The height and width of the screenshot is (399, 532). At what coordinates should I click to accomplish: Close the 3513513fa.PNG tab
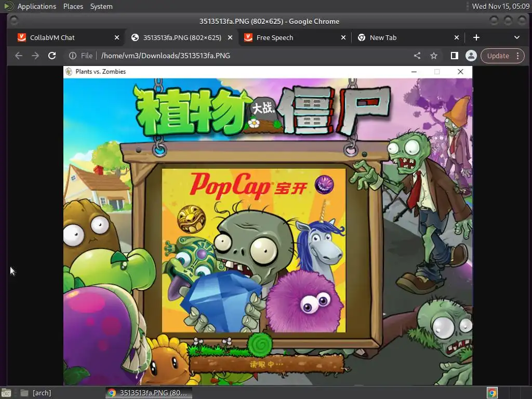point(230,37)
